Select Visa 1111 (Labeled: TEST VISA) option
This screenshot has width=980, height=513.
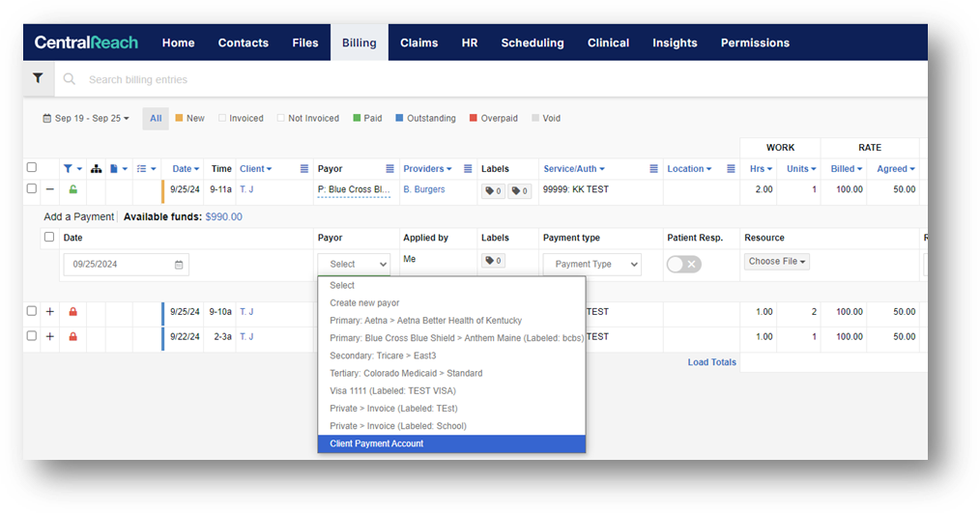pyautogui.click(x=451, y=390)
